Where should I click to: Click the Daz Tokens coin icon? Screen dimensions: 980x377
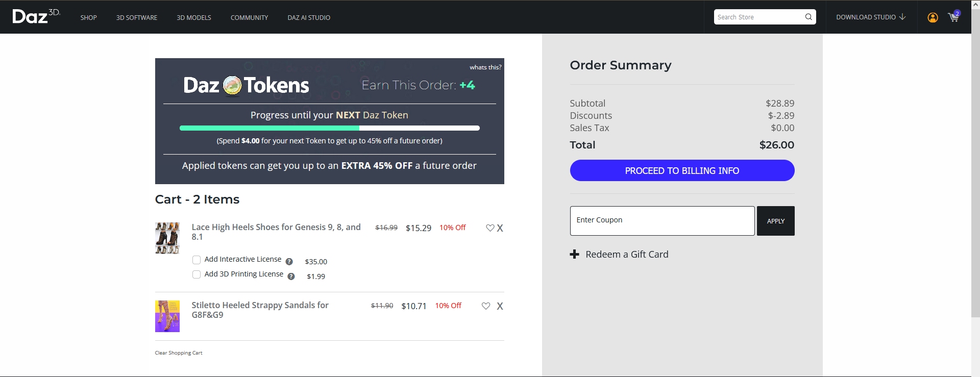(x=232, y=86)
